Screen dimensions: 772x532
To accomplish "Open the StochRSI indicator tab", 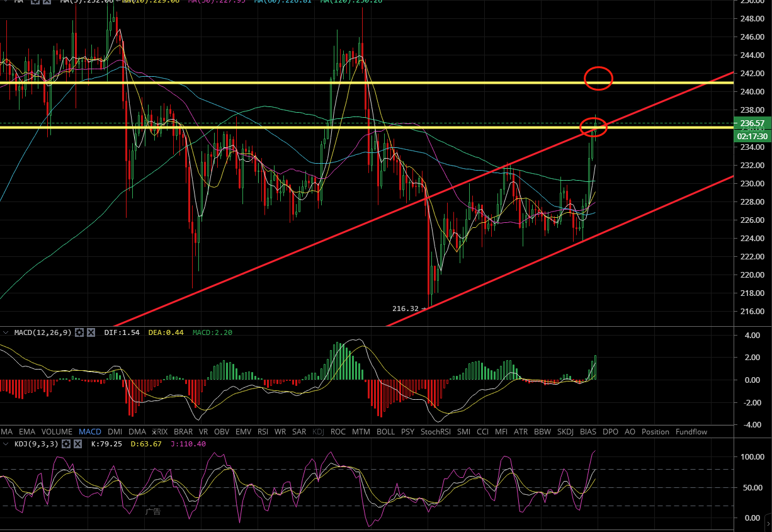I will pos(436,432).
